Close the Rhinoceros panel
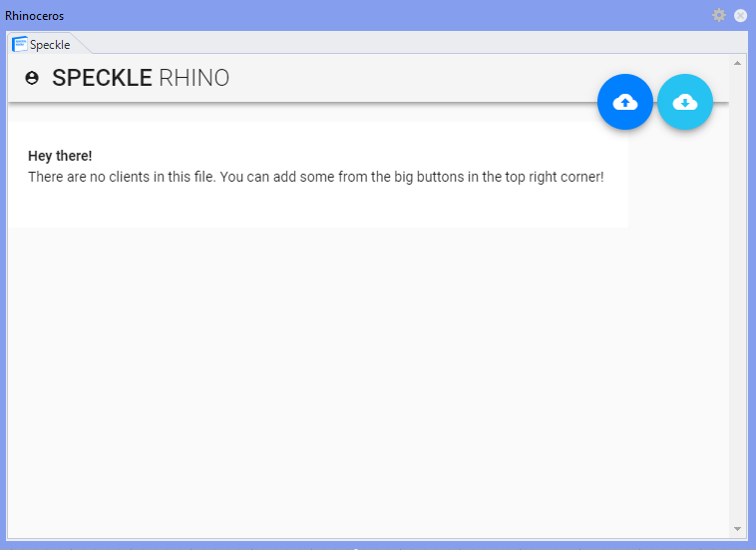This screenshot has height=550, width=756. click(741, 15)
